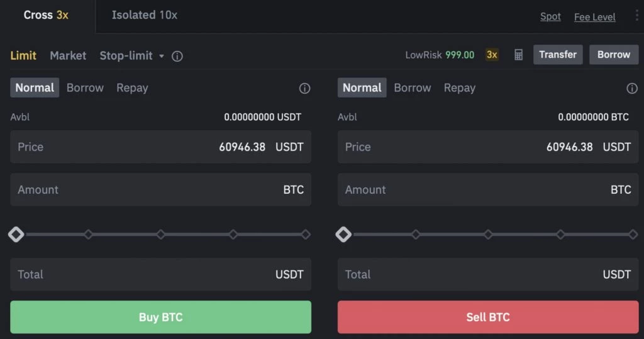Click the buy amount slider handle
Viewport: 644px width, 339px height.
16,235
